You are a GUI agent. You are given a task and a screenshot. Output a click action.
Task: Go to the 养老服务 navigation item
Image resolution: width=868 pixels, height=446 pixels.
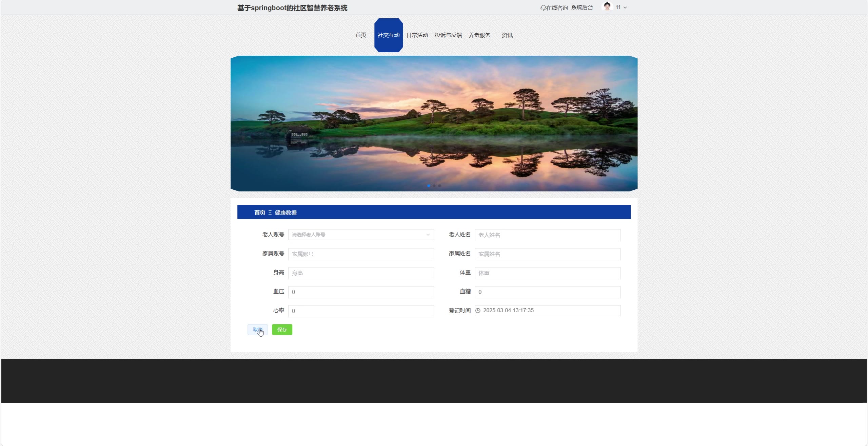pyautogui.click(x=479, y=35)
